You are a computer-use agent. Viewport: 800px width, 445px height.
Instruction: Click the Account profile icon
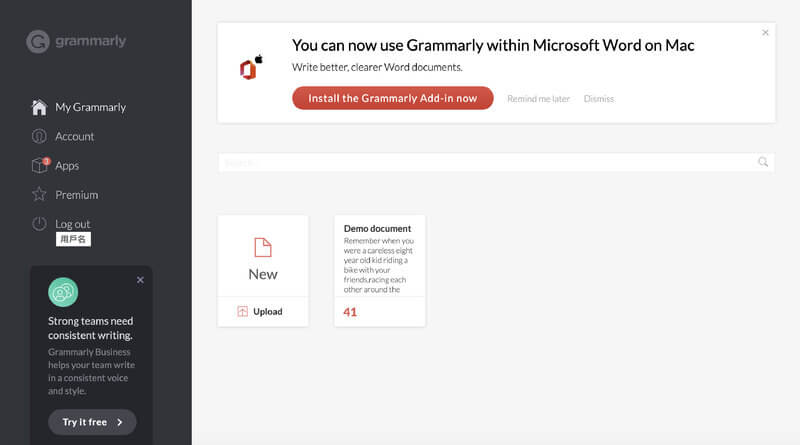pyautogui.click(x=39, y=136)
